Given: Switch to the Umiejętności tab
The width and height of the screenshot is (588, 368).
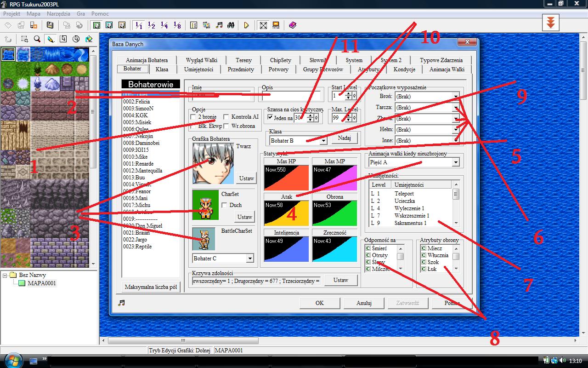Looking at the screenshot, I should pyautogui.click(x=198, y=69).
